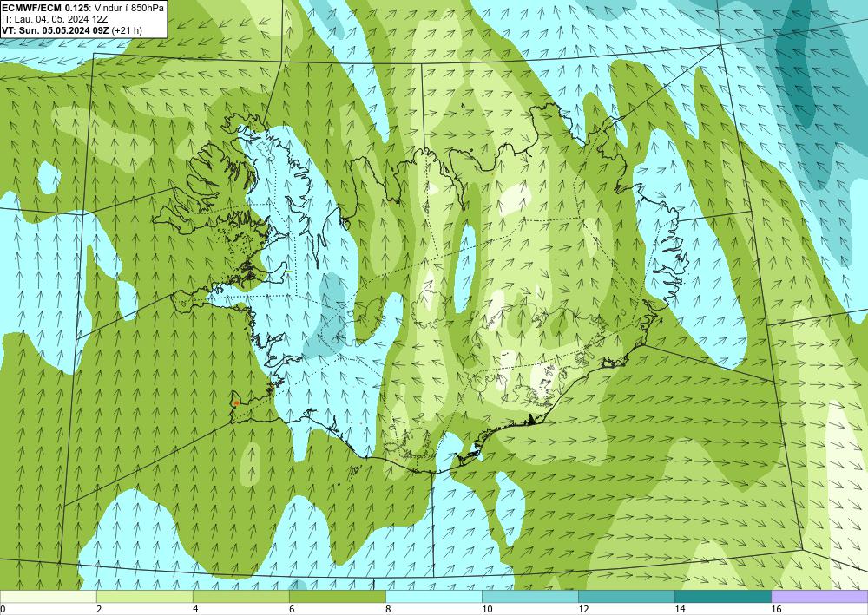The height and width of the screenshot is (615, 868).
Task: Select the 4–6 green legend swatch
Action: [240, 596]
